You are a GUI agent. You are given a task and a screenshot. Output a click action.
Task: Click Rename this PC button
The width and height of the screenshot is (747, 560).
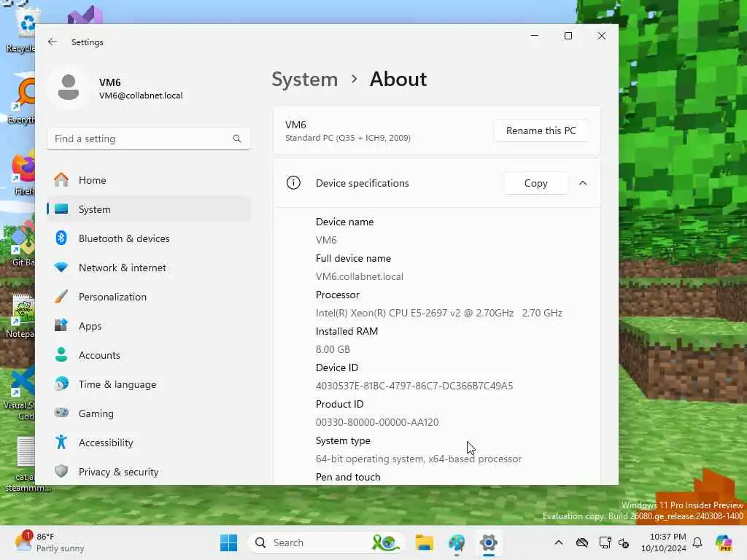tap(541, 131)
